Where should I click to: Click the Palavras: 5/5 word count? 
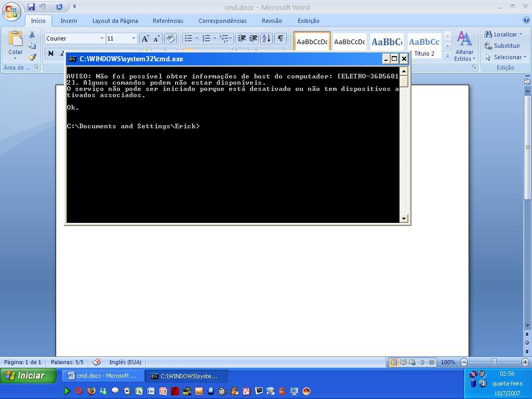click(67, 362)
